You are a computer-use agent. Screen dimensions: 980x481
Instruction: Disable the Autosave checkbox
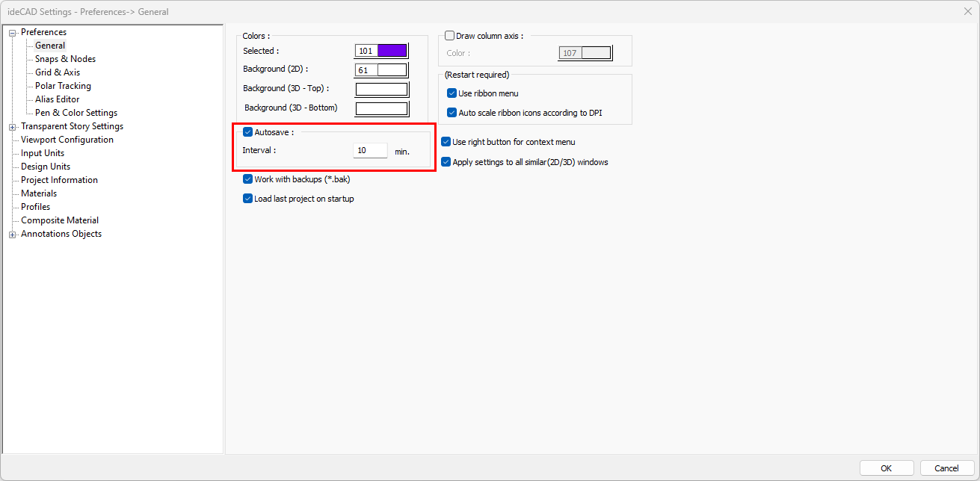coord(248,132)
